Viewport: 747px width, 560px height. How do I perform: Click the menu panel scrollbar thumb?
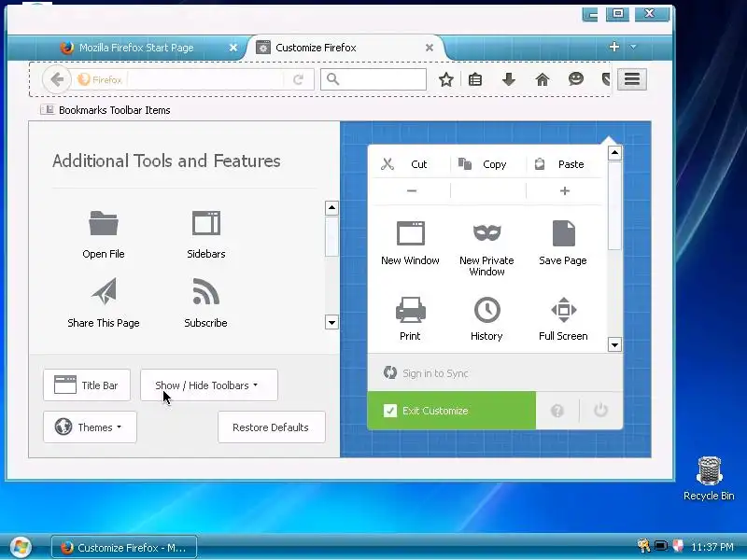(x=614, y=205)
